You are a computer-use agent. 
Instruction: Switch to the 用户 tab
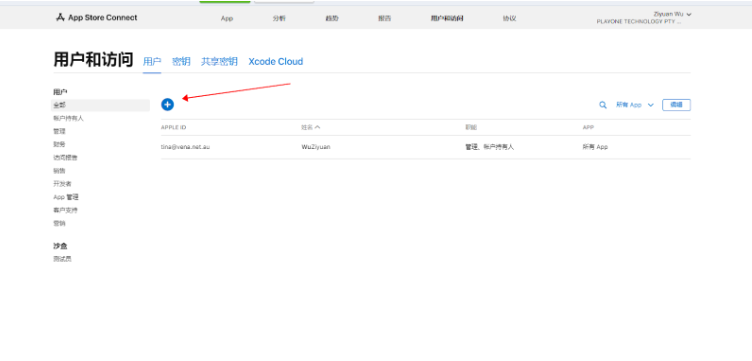point(152,61)
